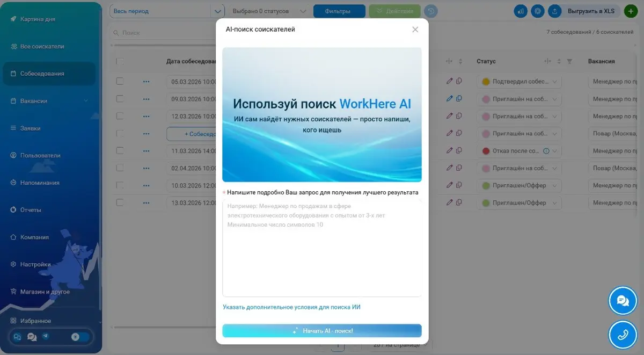Open the Действия dropdown button

tap(394, 11)
